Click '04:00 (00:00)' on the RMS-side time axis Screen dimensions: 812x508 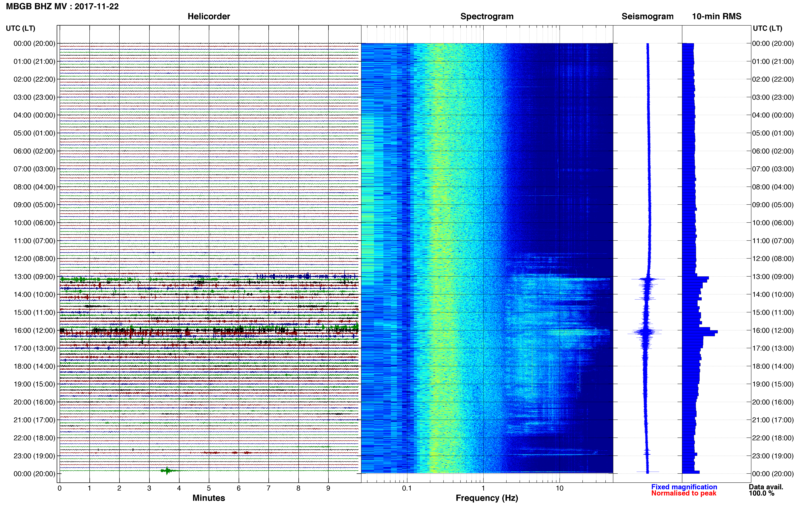point(773,115)
